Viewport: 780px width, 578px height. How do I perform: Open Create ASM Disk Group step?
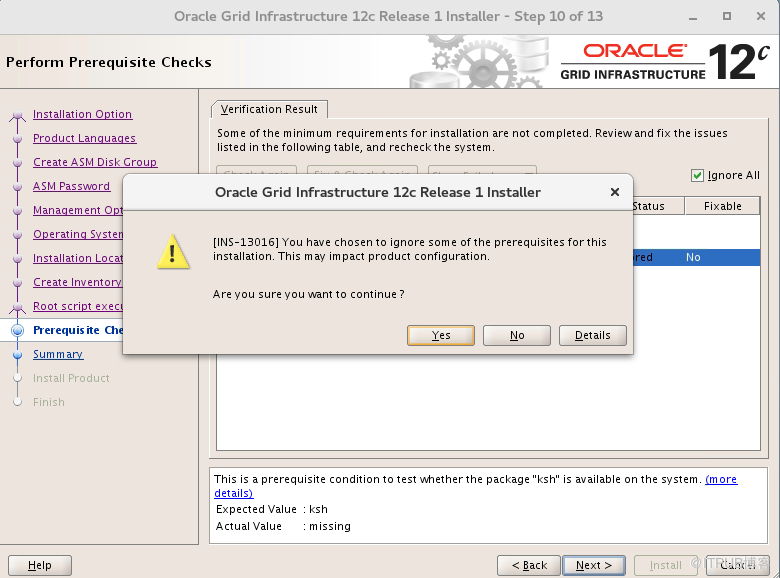pyautogui.click(x=95, y=162)
